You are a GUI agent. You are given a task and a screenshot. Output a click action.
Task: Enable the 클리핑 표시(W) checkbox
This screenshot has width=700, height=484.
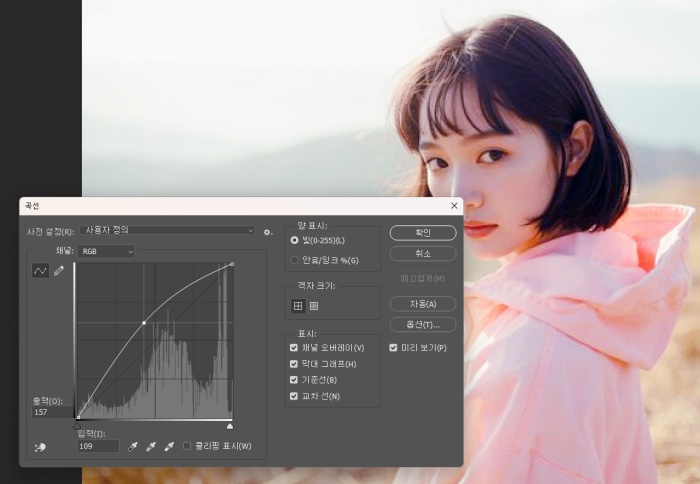[187, 446]
